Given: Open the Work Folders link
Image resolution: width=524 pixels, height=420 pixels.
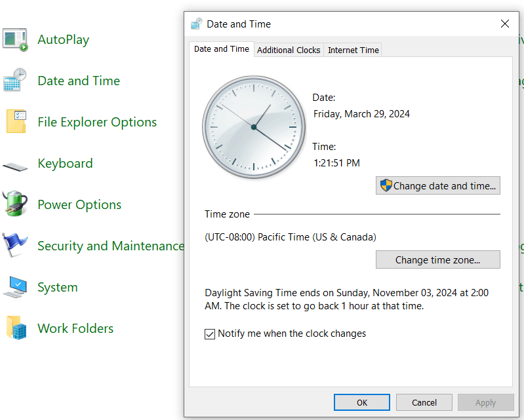Looking at the screenshot, I should (75, 328).
